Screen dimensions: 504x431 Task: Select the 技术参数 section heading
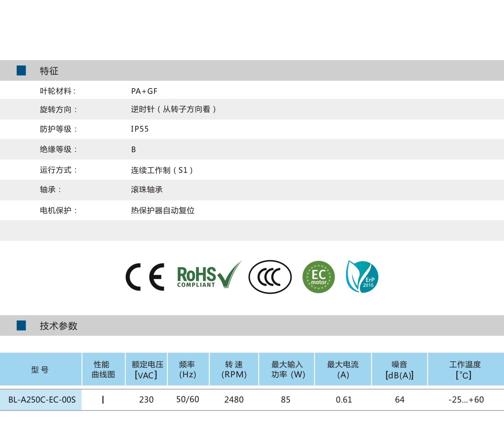pyautogui.click(x=58, y=326)
